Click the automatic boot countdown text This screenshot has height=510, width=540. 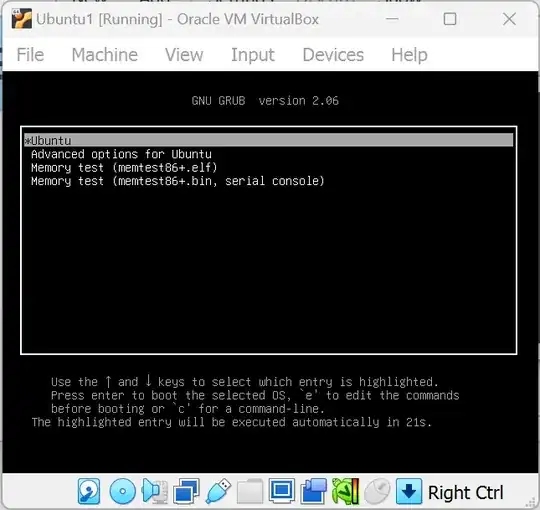point(231,422)
